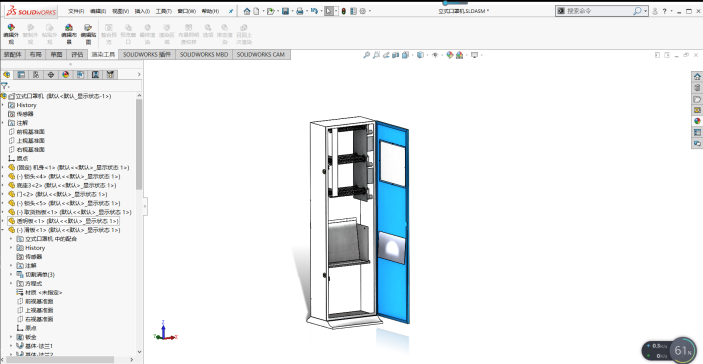Open dropdown arrow beside the Help question mark
The width and height of the screenshot is (703, 364).
672,12
